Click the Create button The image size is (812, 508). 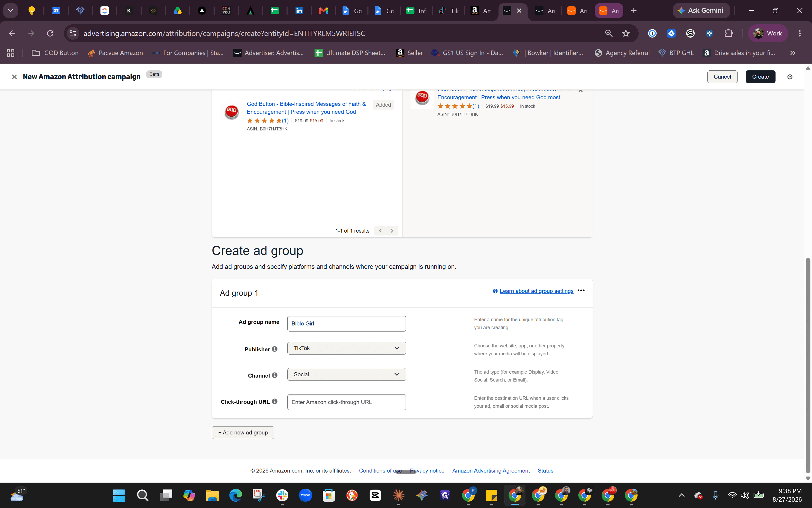tap(760, 77)
